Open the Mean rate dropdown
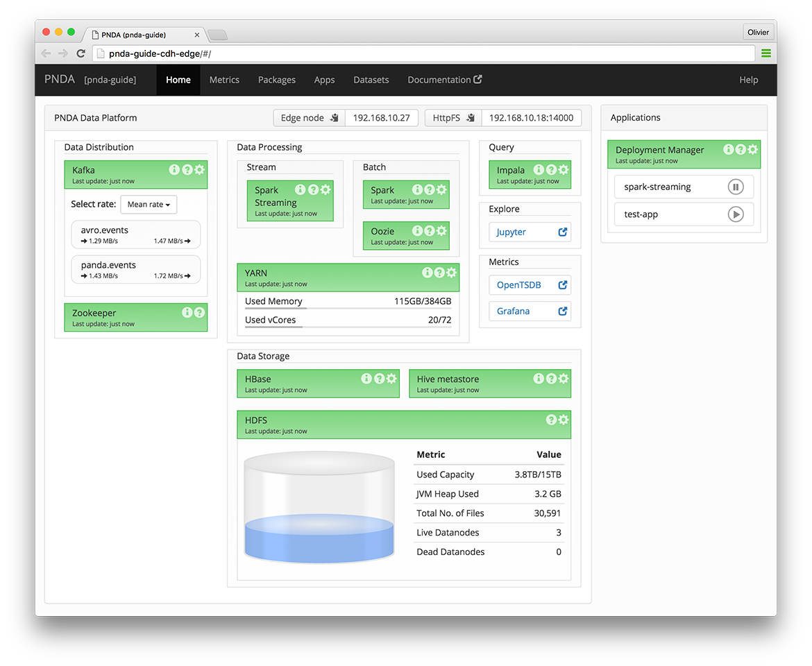This screenshot has height=666, width=812. click(x=149, y=205)
